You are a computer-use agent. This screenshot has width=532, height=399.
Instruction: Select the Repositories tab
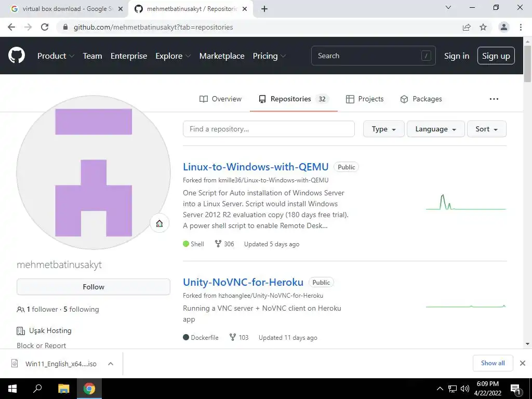point(294,99)
